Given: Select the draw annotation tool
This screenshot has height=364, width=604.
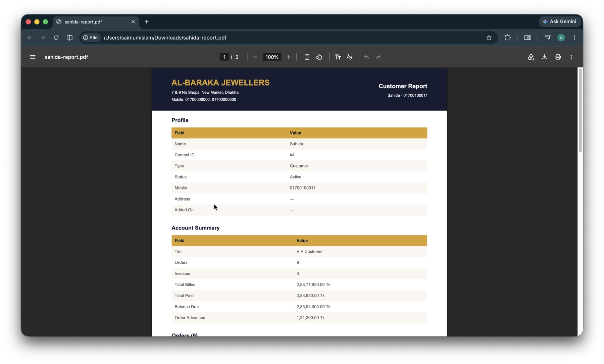Looking at the screenshot, I should 350,57.
